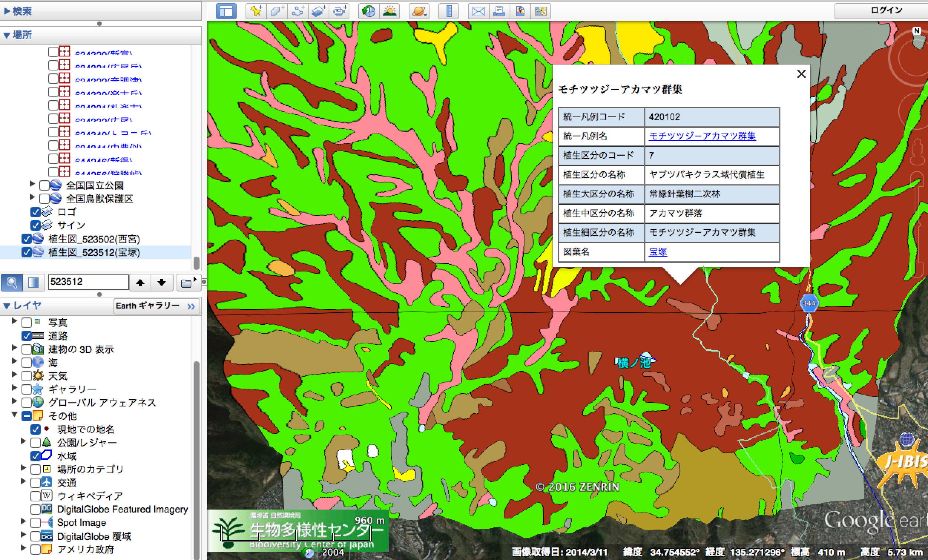This screenshot has height=560, width=928.
Task: Select the 植生図_523512(宝塚) tree item
Action: coord(94,252)
